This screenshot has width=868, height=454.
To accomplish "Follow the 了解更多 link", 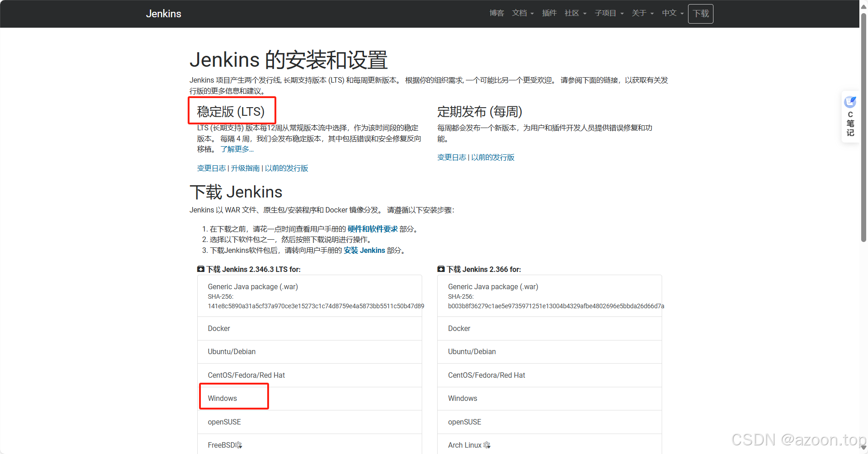I will pos(237,149).
